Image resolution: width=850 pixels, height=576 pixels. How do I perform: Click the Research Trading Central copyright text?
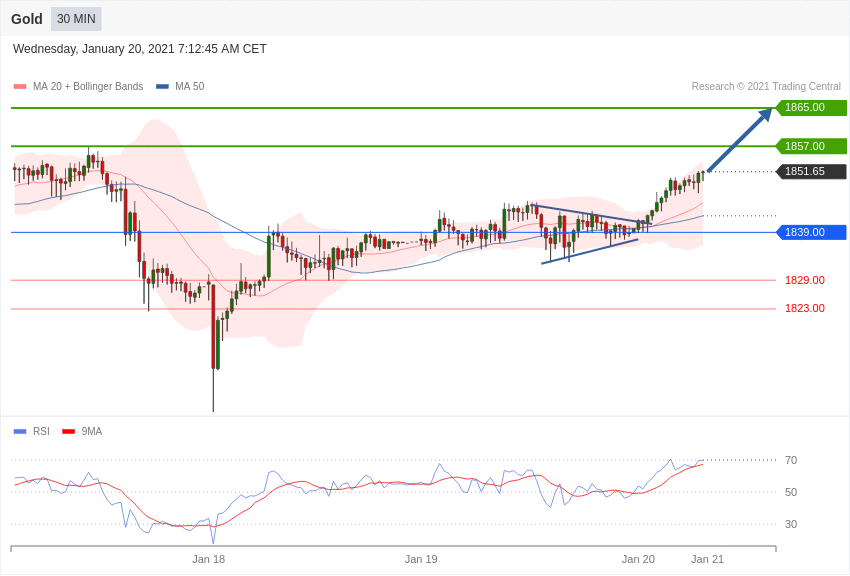pyautogui.click(x=766, y=86)
